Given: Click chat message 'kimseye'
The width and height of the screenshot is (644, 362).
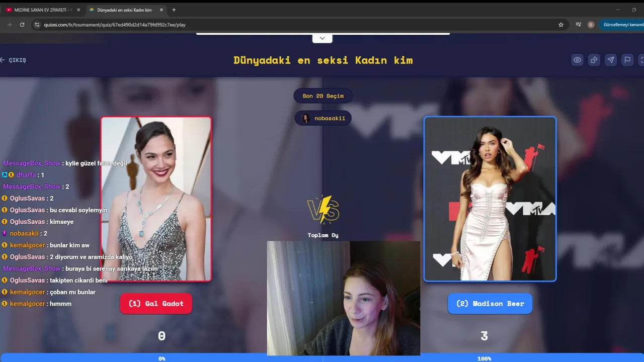Looking at the screenshot, I should (61, 222).
